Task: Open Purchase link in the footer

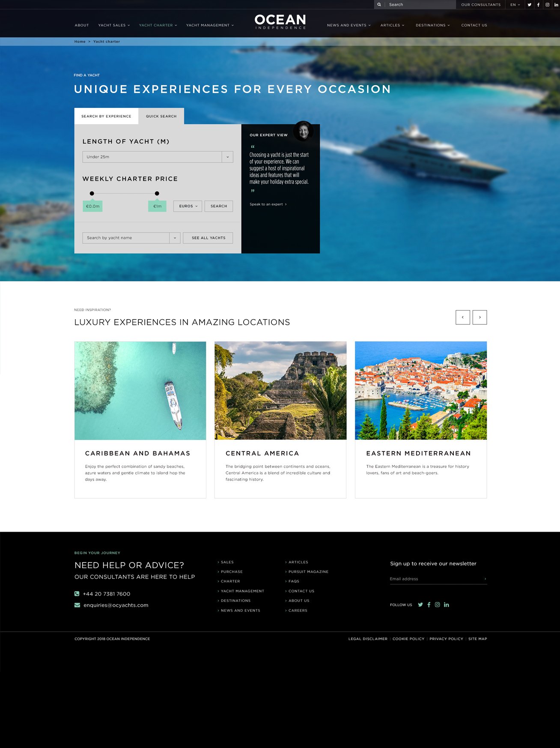Action: (x=231, y=572)
